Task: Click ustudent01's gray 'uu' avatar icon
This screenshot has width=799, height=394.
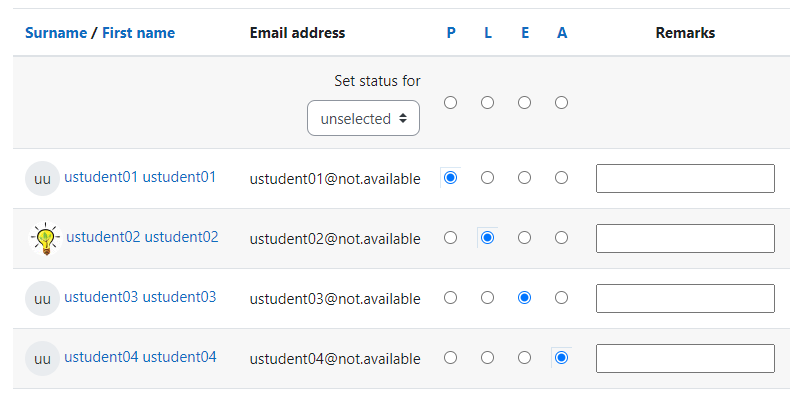Action: [42, 178]
